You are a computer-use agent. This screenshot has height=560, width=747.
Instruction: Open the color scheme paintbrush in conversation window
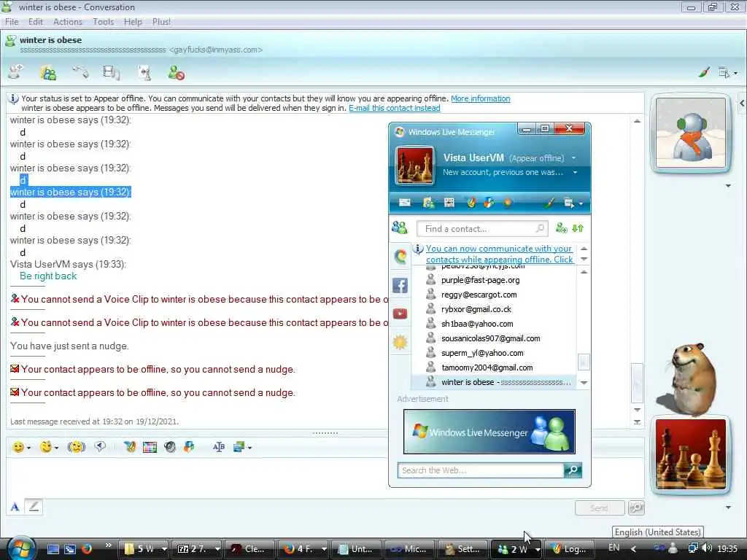tap(704, 72)
